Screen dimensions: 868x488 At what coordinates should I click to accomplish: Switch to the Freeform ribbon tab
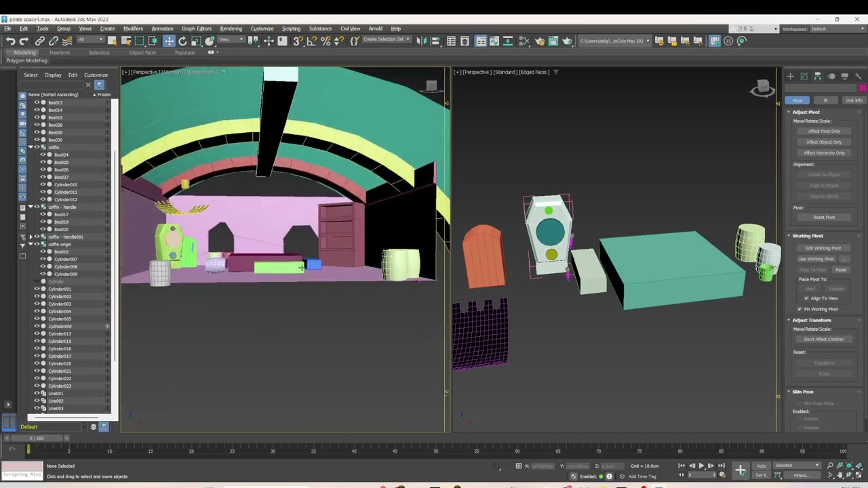pyautogui.click(x=60, y=52)
